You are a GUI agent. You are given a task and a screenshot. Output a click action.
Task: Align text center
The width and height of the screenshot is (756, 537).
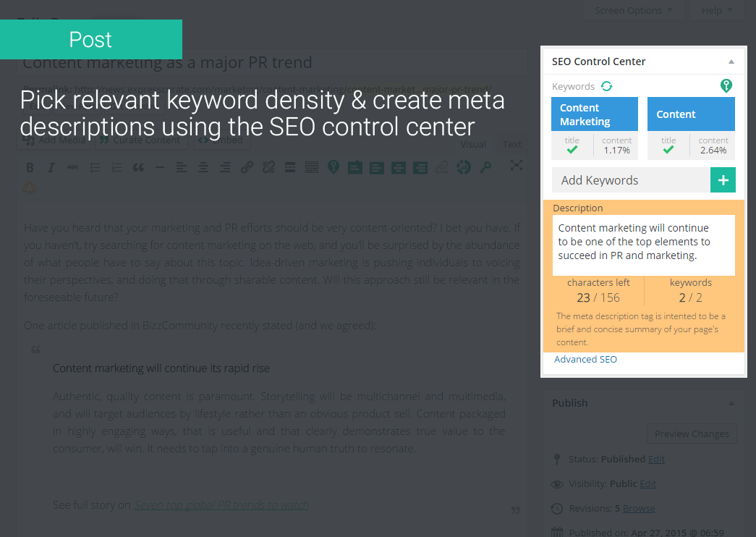pos(203,167)
